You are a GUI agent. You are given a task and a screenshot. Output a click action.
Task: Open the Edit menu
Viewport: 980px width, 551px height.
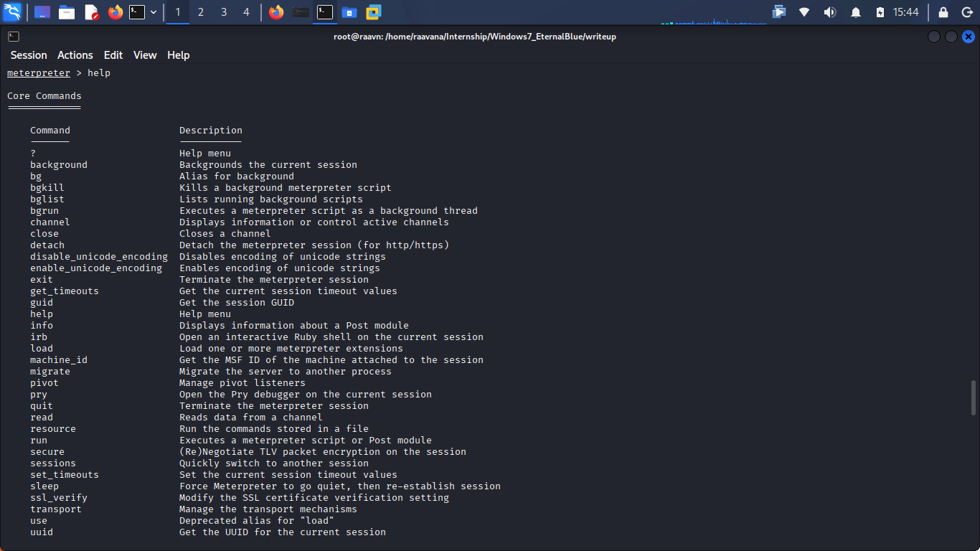click(x=113, y=55)
